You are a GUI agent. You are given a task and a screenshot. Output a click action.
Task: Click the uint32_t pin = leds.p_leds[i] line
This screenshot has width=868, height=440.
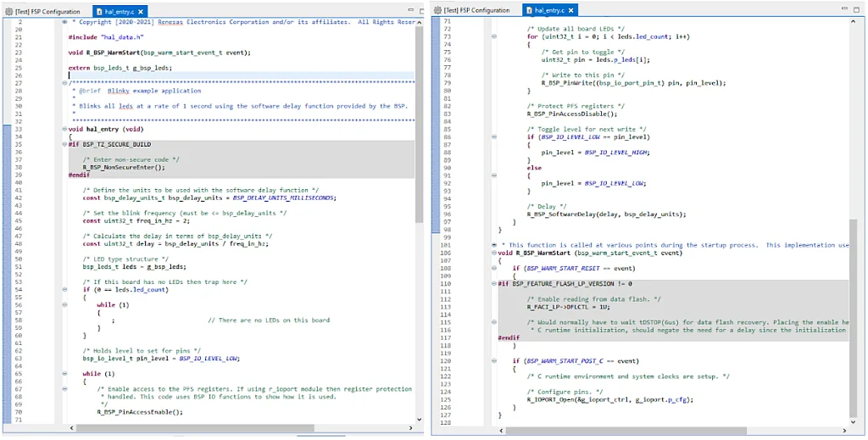(x=596, y=59)
